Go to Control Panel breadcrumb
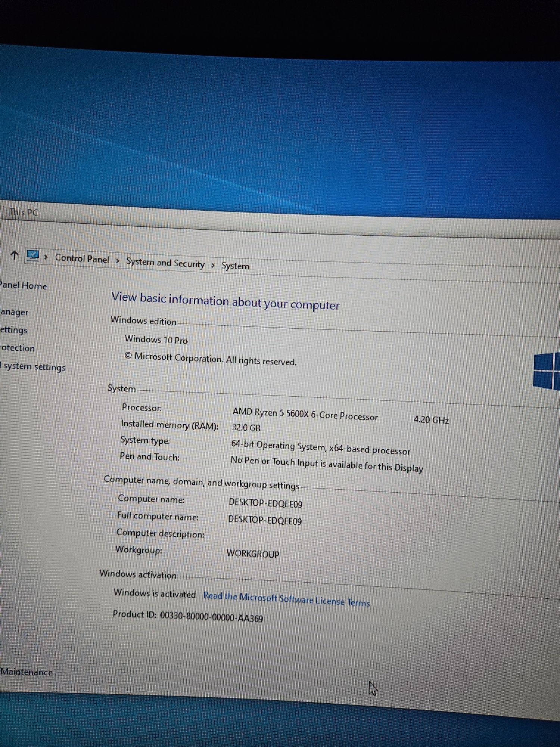The image size is (560, 747). (x=82, y=258)
